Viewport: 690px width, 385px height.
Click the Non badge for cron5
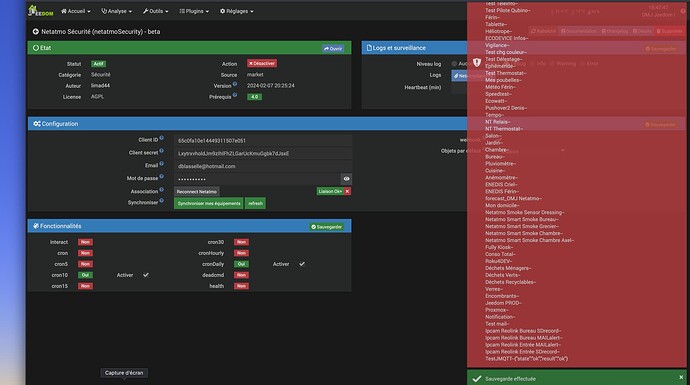click(85, 264)
